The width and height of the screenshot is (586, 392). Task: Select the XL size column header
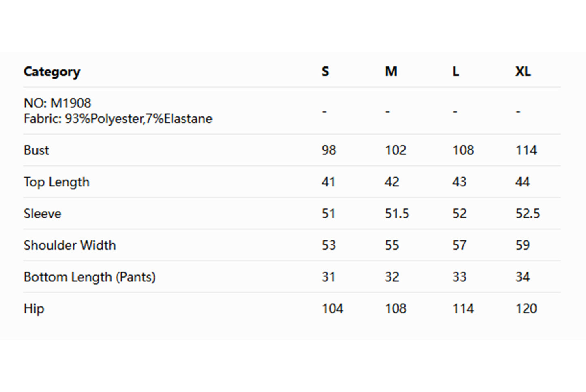tap(523, 72)
